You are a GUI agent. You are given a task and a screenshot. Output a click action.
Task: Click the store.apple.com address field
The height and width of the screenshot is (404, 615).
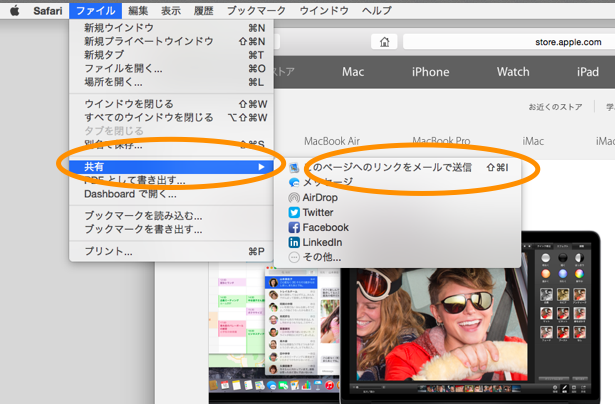[509, 42]
